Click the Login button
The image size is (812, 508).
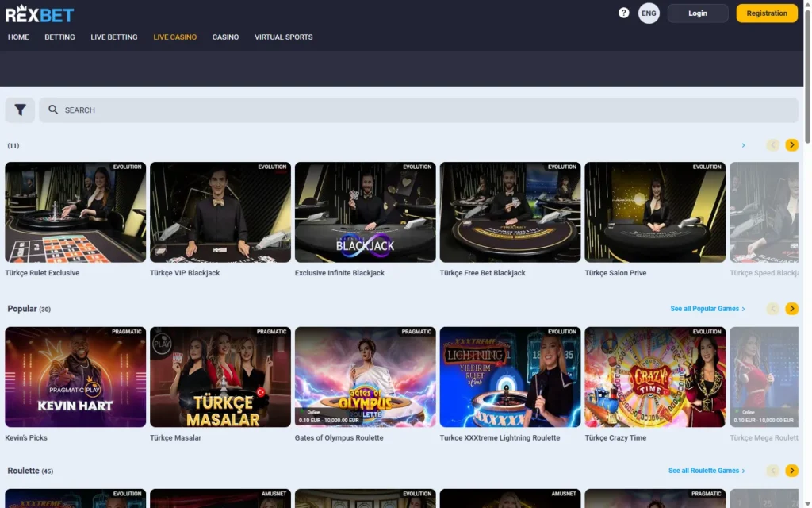point(698,13)
